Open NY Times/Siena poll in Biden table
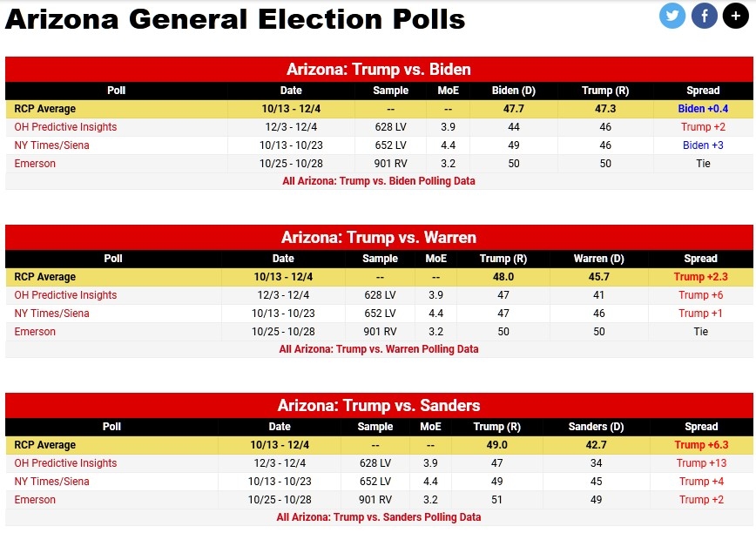This screenshot has width=756, height=533. 51,145
